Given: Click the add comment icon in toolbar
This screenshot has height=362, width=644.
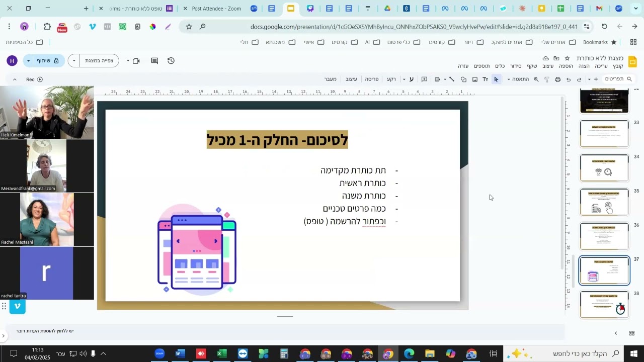Looking at the screenshot, I should pyautogui.click(x=424, y=79).
